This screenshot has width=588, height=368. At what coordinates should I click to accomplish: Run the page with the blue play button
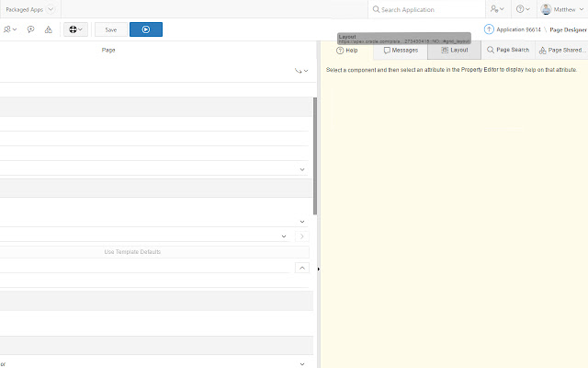coord(145,29)
